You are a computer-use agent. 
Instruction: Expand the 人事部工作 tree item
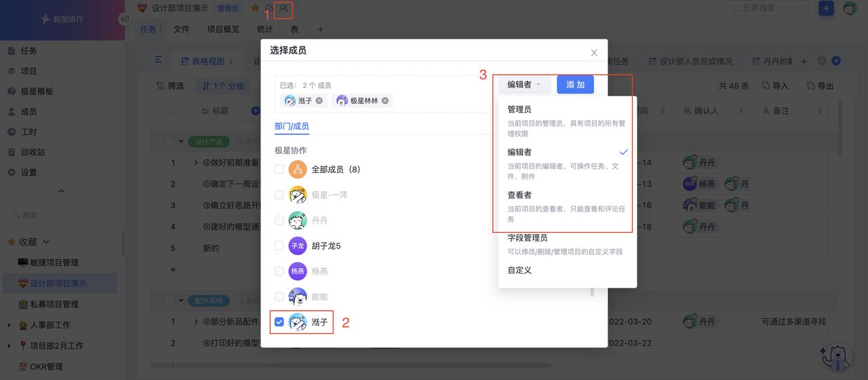click(x=9, y=325)
